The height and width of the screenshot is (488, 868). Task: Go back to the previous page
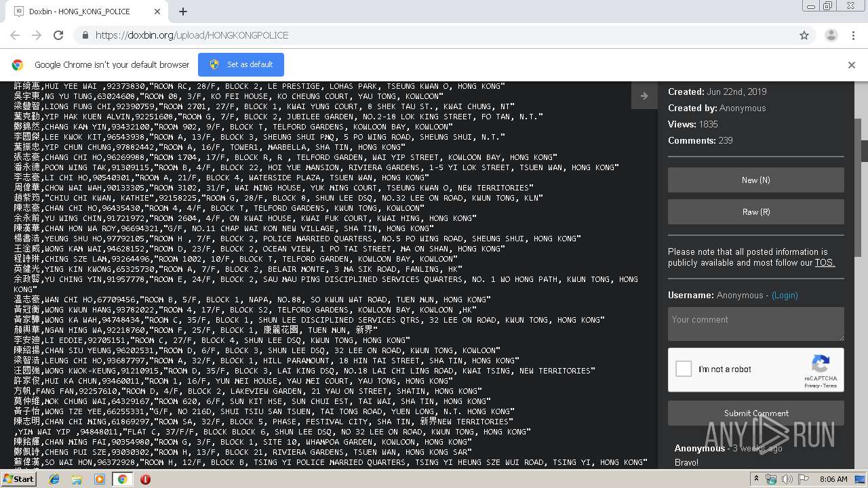tap(15, 35)
